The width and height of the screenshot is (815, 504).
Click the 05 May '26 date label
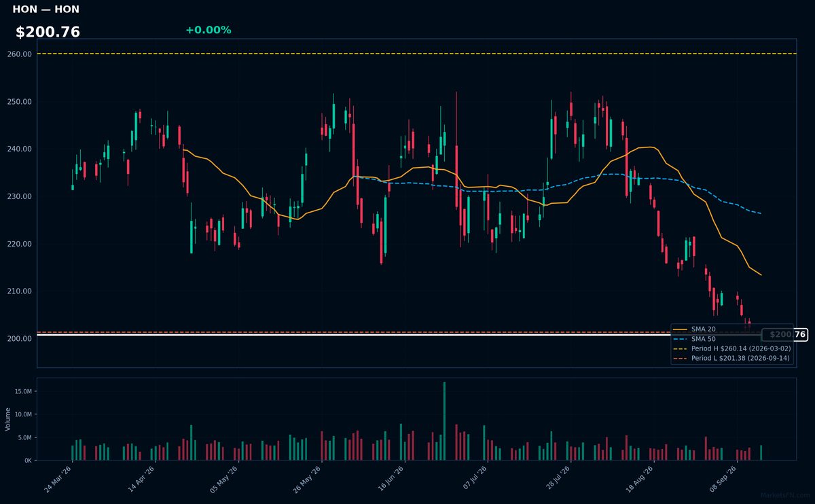click(224, 480)
